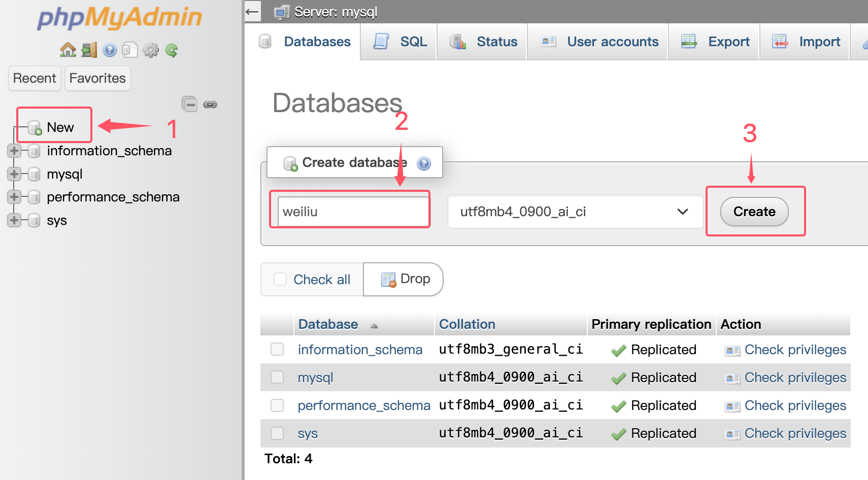Select the performance_schema row checkbox
The width and height of the screenshot is (868, 480).
coord(277,405)
